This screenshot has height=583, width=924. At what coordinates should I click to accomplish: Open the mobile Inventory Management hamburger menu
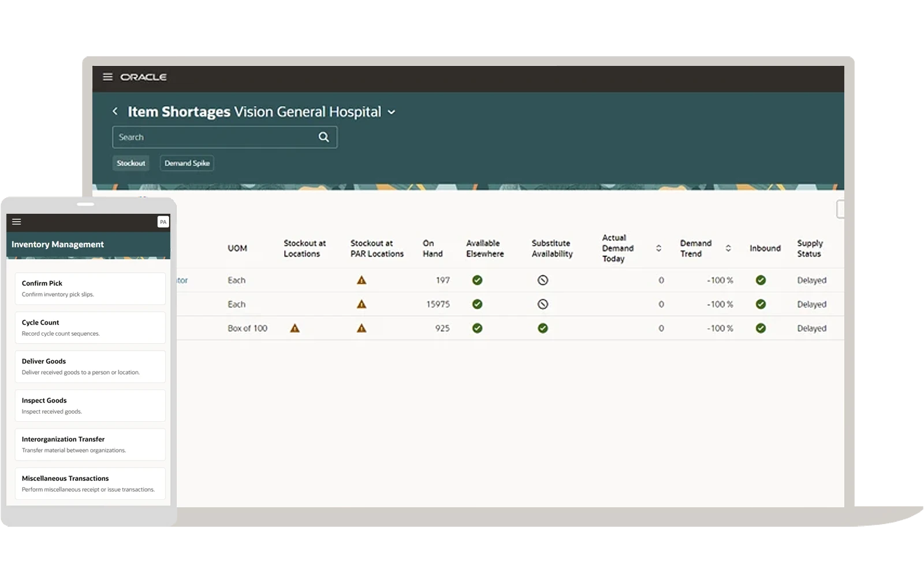[x=17, y=222]
